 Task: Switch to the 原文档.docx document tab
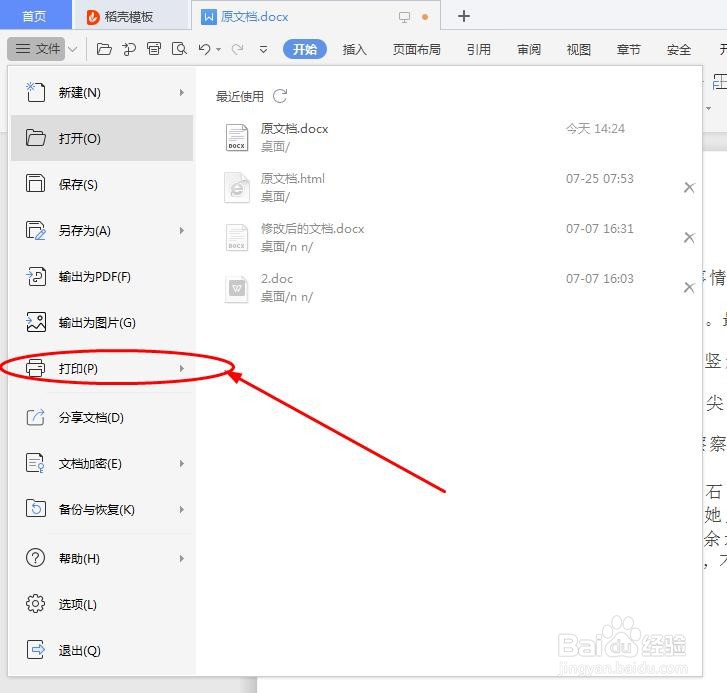(316, 17)
